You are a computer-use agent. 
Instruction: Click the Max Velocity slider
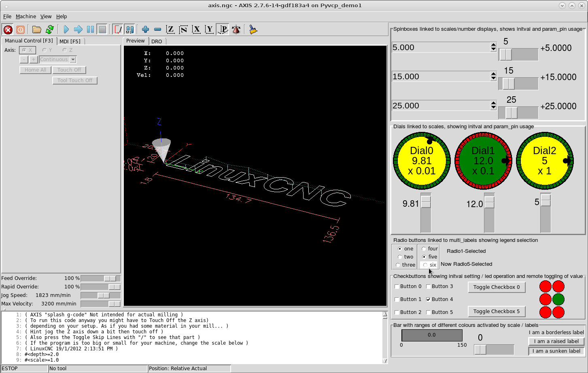point(100,304)
